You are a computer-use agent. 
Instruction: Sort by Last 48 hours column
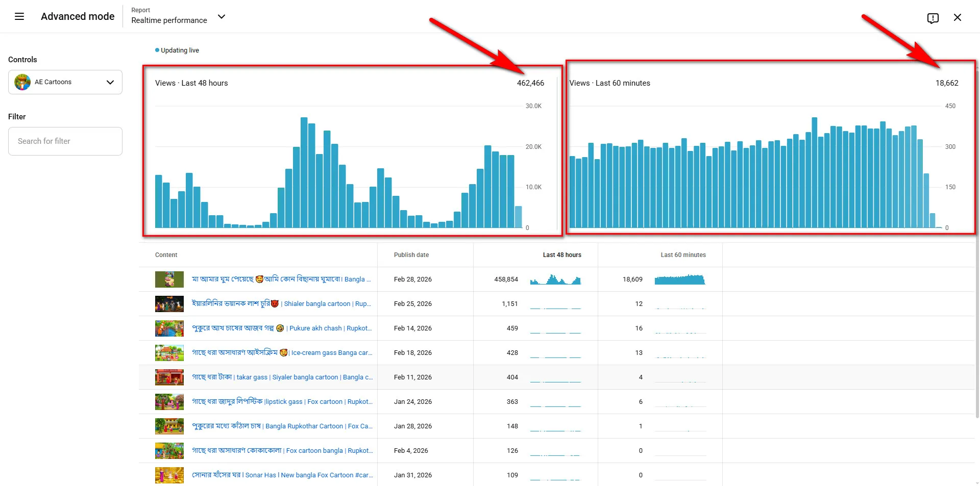coord(562,255)
